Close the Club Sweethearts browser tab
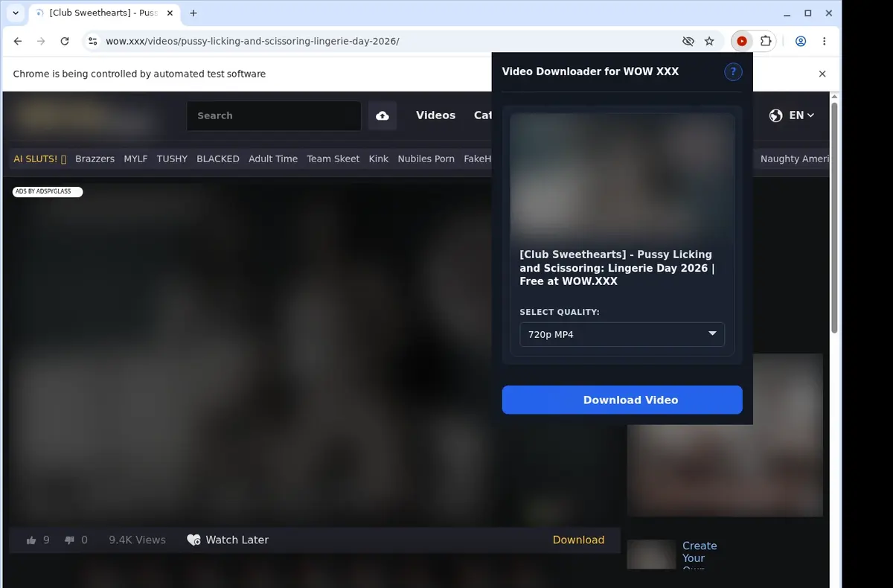 click(x=170, y=13)
